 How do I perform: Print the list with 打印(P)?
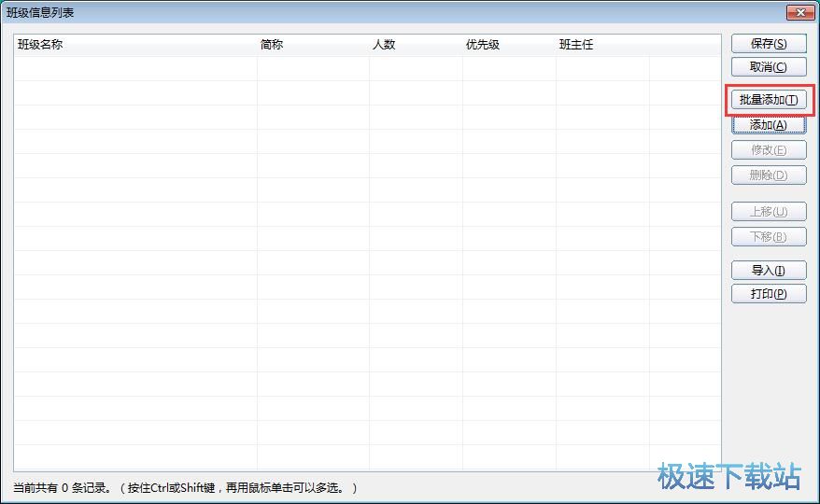[769, 294]
